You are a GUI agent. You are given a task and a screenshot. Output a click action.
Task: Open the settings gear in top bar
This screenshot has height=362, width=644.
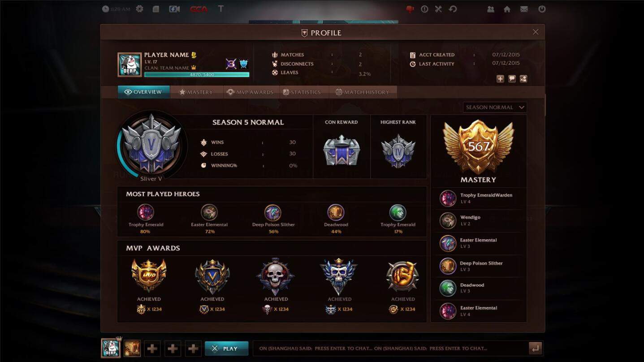139,9
